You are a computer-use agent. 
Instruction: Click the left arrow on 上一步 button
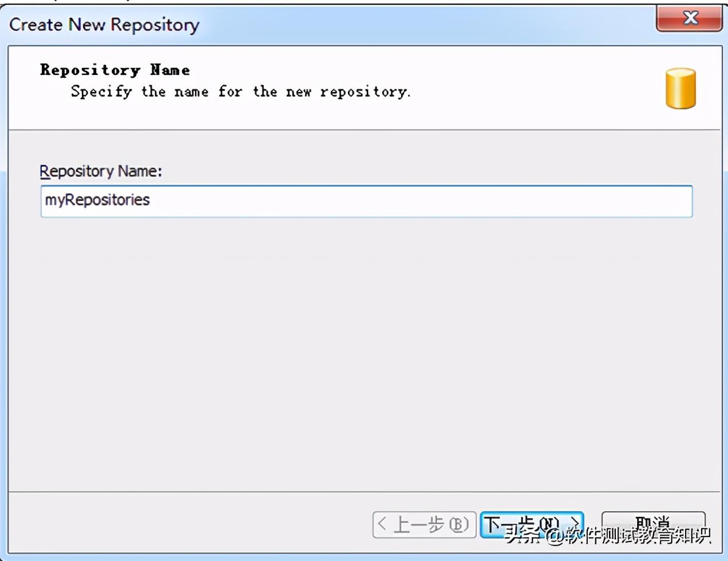tap(382, 524)
